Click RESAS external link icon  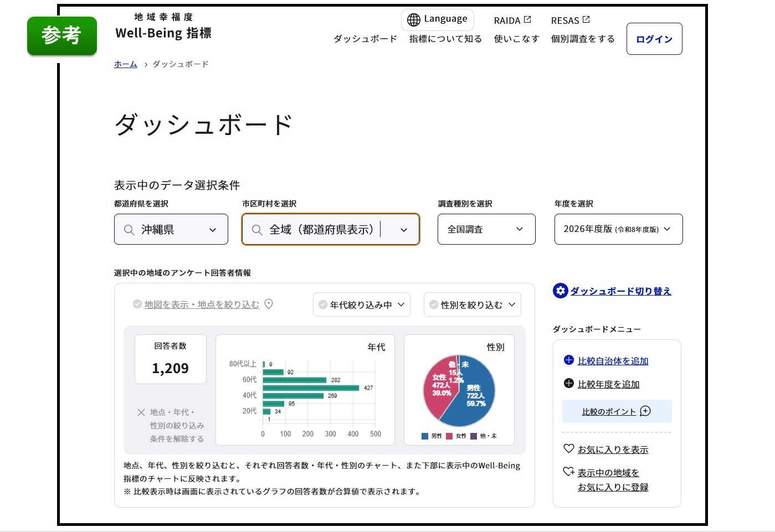[x=586, y=19]
